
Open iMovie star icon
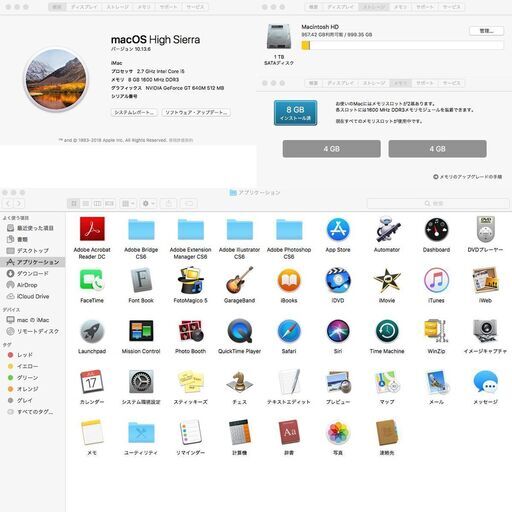pyautogui.click(x=387, y=280)
